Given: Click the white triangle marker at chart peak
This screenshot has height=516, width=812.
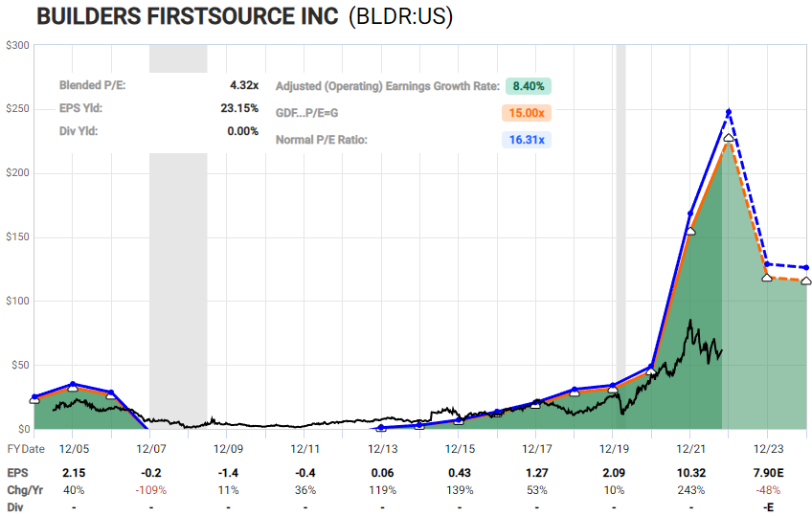Looking at the screenshot, I should [729, 138].
